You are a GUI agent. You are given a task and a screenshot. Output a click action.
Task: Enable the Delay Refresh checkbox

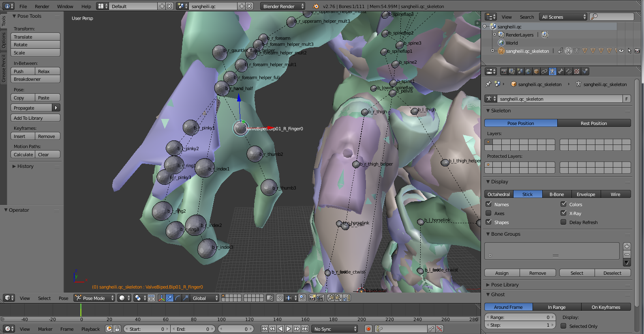(563, 222)
